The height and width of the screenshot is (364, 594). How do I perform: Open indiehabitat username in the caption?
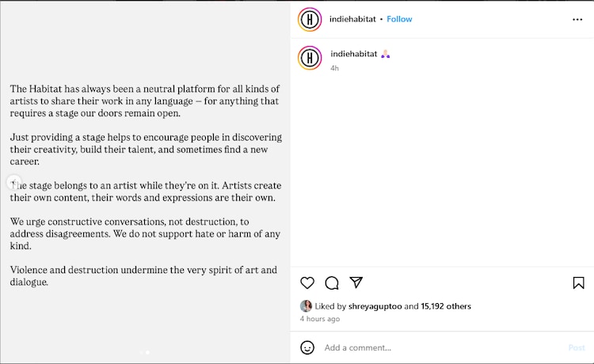[352, 54]
